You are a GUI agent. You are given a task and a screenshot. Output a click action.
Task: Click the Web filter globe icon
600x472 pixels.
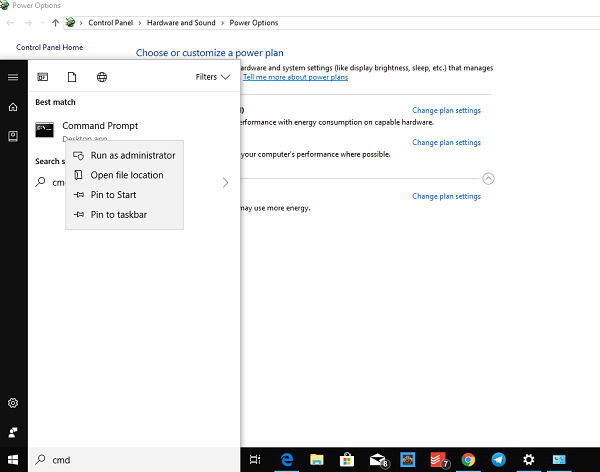[101, 77]
